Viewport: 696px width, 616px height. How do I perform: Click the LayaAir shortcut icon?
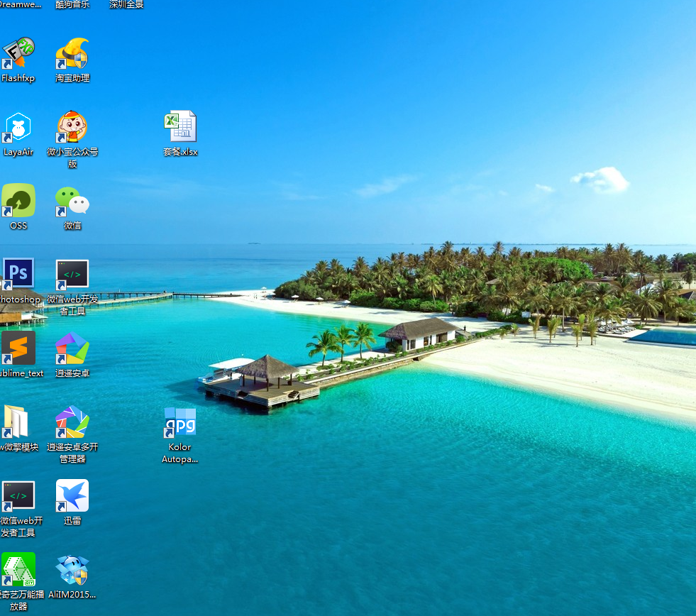point(18,128)
